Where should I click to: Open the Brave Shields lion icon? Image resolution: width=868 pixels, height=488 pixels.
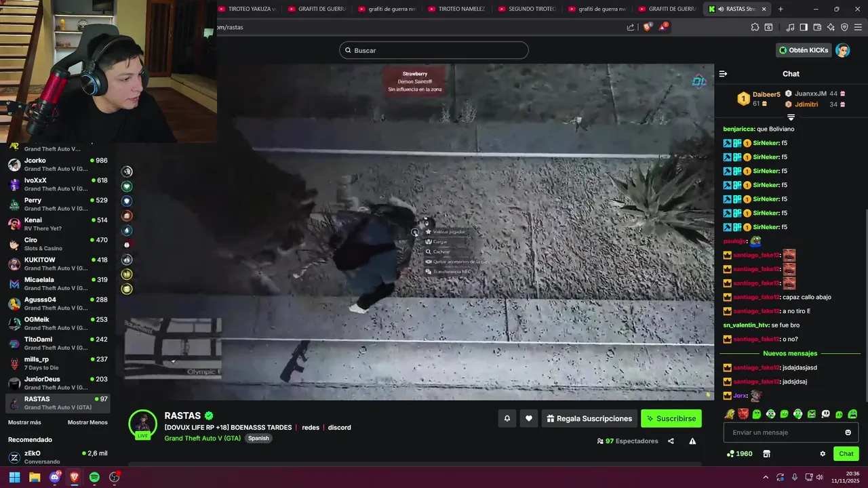(647, 27)
